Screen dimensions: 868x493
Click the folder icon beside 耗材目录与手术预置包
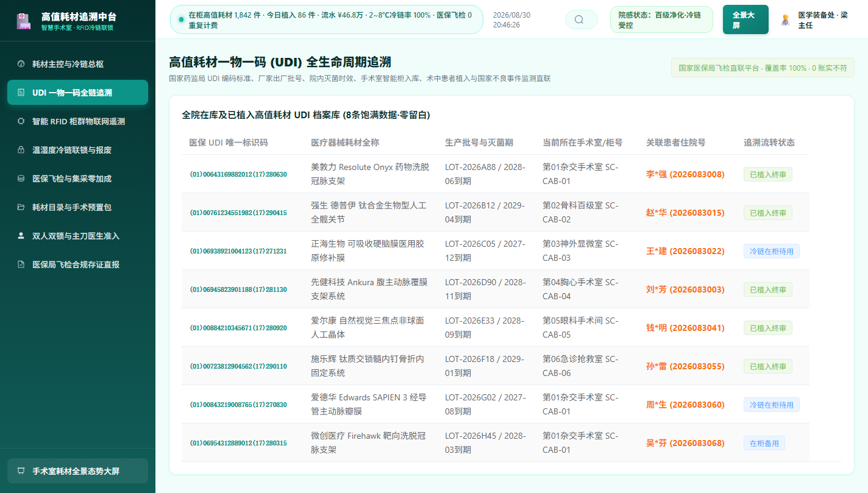[21, 207]
